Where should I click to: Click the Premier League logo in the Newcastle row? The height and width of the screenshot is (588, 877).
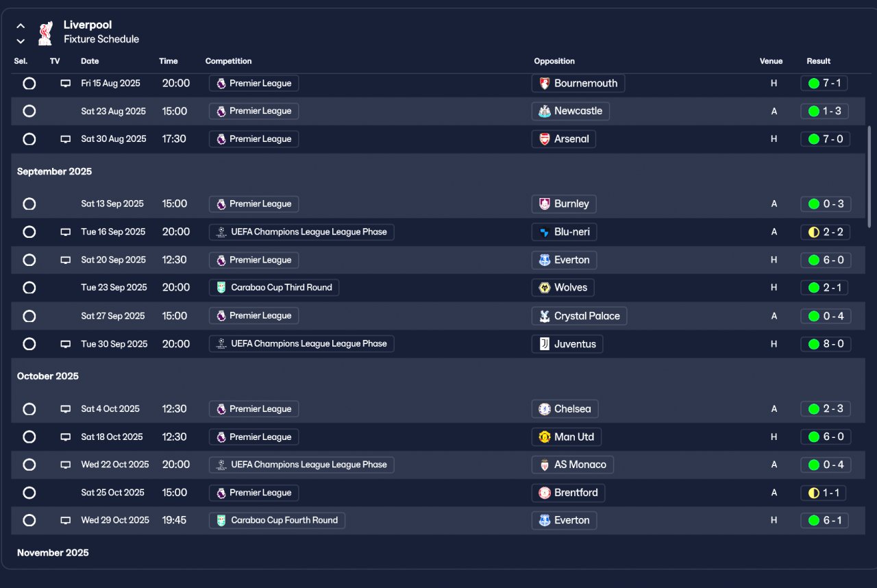click(x=221, y=111)
